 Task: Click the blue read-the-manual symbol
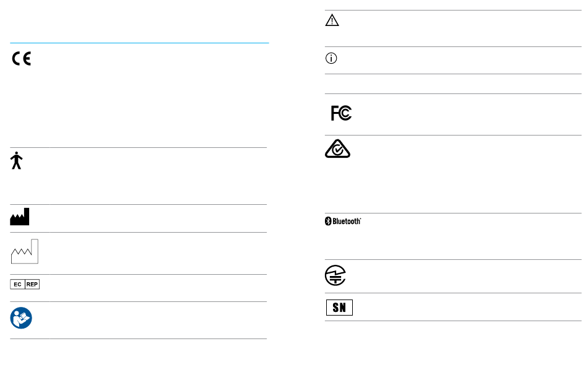[x=21, y=318]
